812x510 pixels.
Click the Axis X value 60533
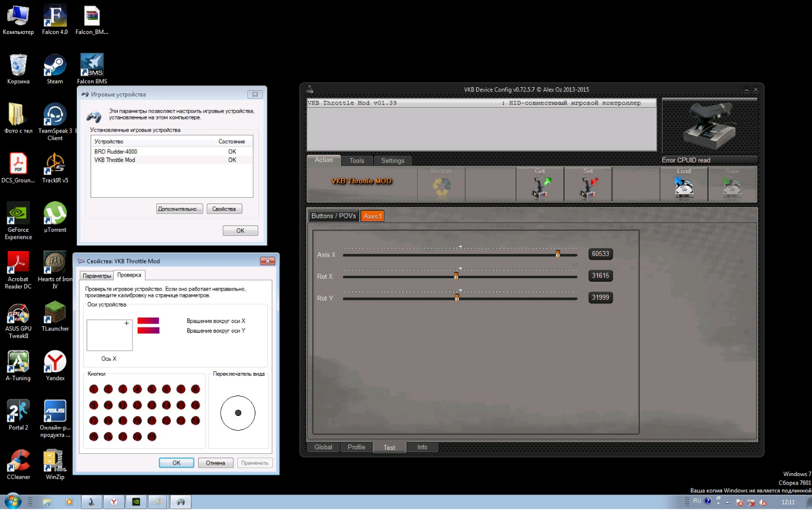pyautogui.click(x=601, y=254)
